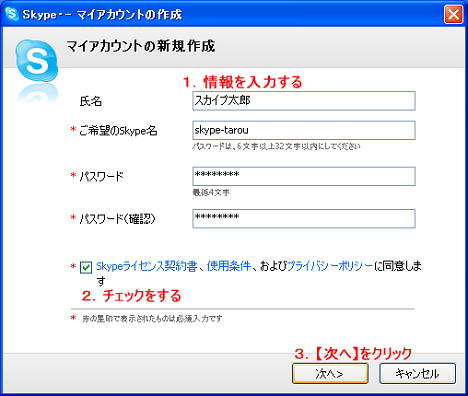
Task: Open the Skypeライセンス契約書 link
Action: (x=147, y=266)
